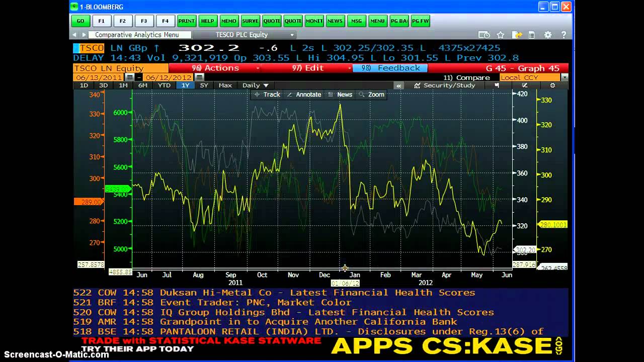Screen dimensions: 644x362
Task: Expand the Daily periodicity dropdown
Action: [x=256, y=85]
